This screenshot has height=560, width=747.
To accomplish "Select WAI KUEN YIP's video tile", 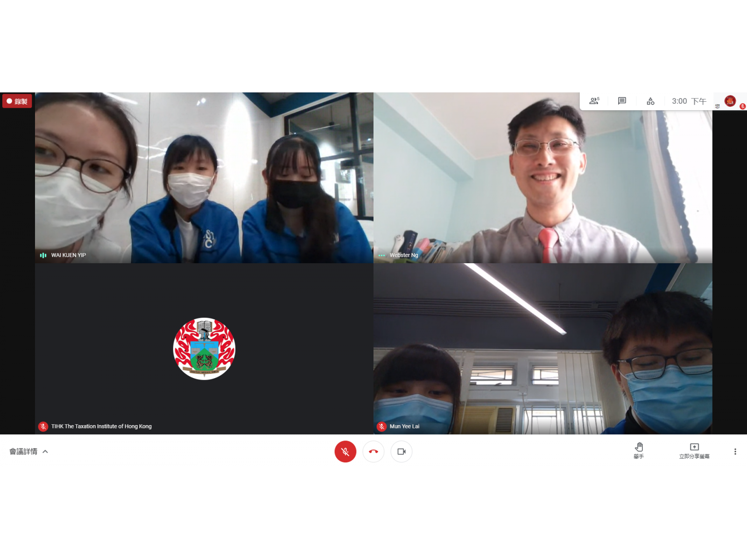I will (x=204, y=177).
